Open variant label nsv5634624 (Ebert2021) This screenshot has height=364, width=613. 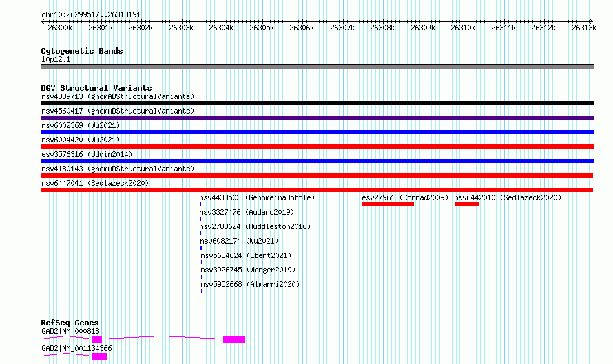246,255
